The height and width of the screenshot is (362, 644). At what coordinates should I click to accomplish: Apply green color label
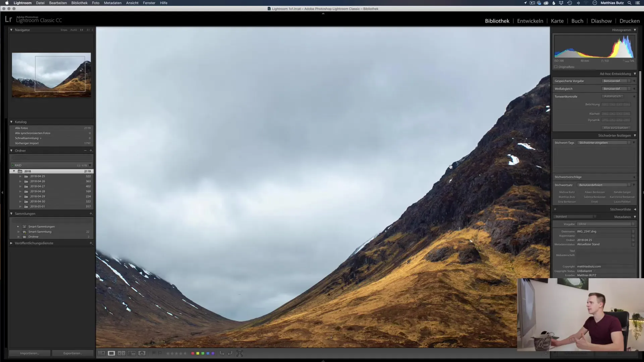click(x=203, y=353)
